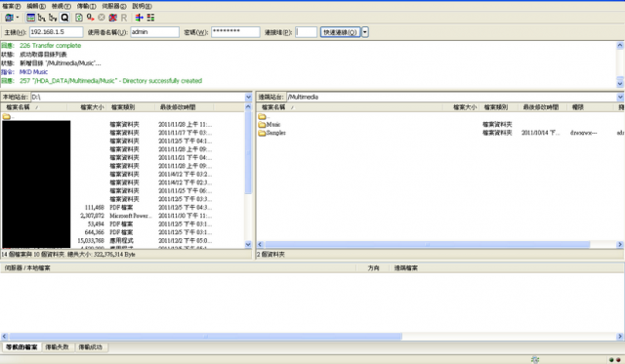This screenshot has height=364, width=625.
Task: Expand the local site path dropdown
Action: pos(249,97)
